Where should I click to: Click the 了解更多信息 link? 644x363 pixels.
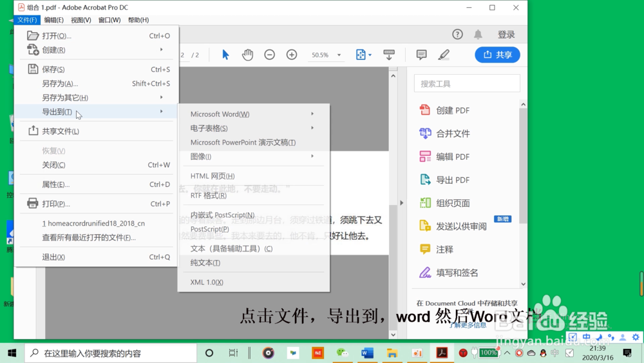(x=468, y=325)
